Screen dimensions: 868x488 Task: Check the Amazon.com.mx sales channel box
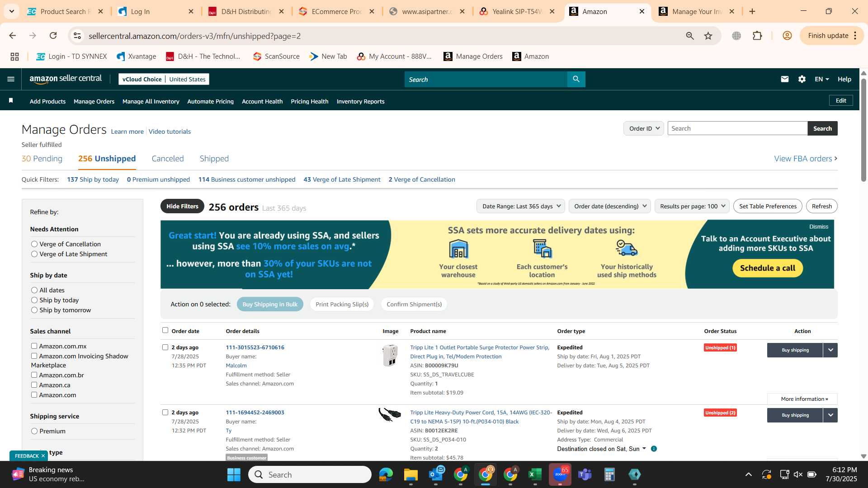tap(34, 346)
